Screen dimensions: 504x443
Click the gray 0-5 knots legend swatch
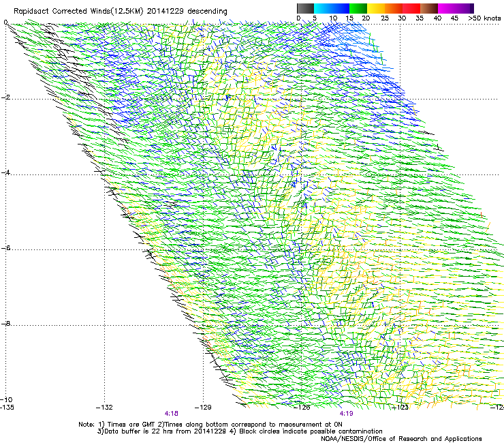pos(305,8)
